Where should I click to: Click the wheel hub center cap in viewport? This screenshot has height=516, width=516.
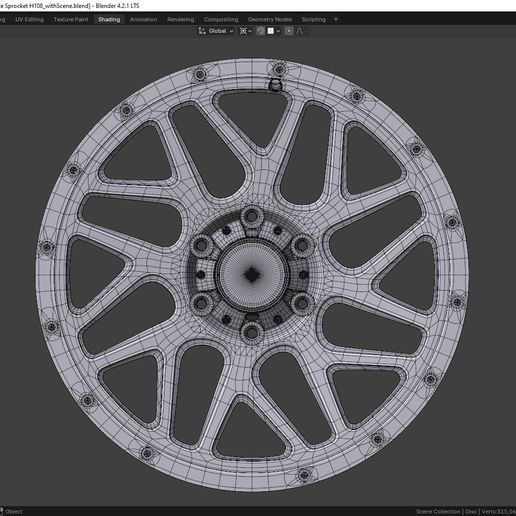coord(252,275)
